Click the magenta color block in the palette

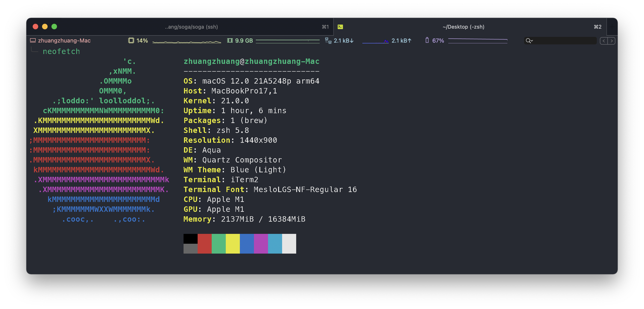(x=261, y=244)
